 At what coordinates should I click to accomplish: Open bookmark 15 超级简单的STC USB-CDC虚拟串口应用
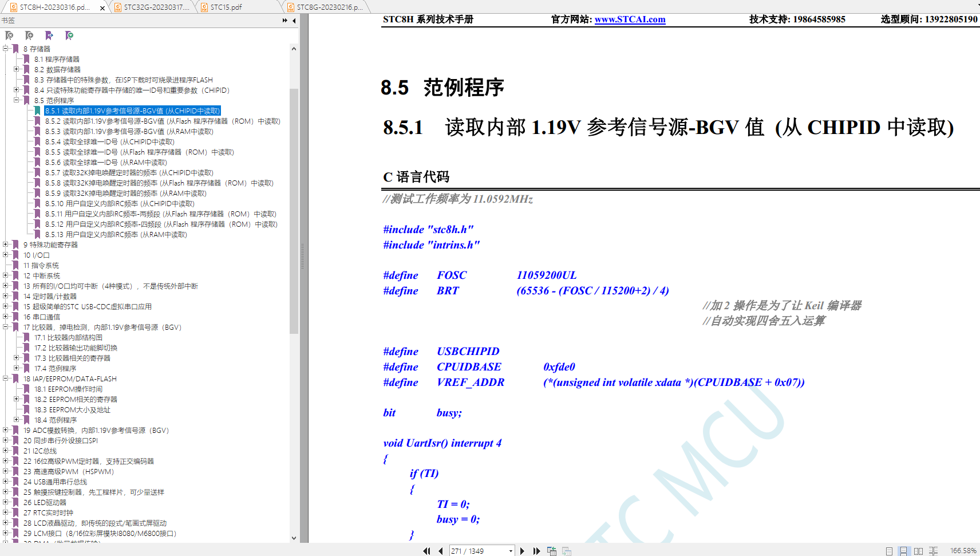(88, 307)
